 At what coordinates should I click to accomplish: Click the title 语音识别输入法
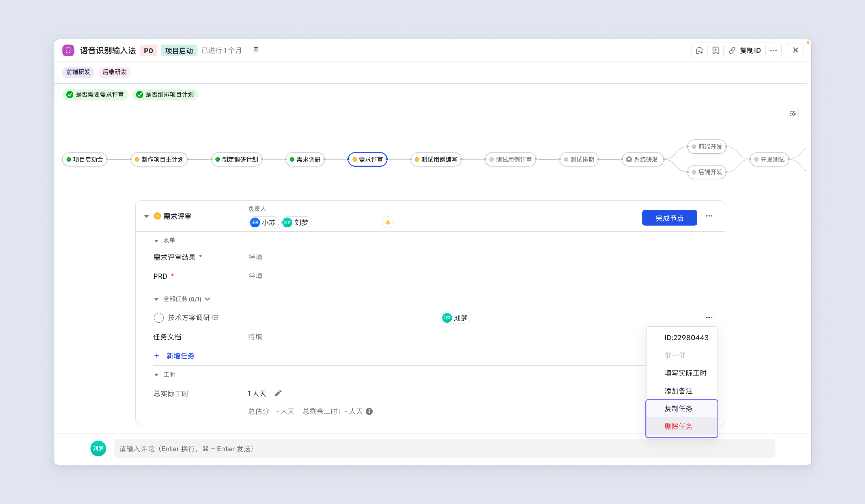point(108,50)
